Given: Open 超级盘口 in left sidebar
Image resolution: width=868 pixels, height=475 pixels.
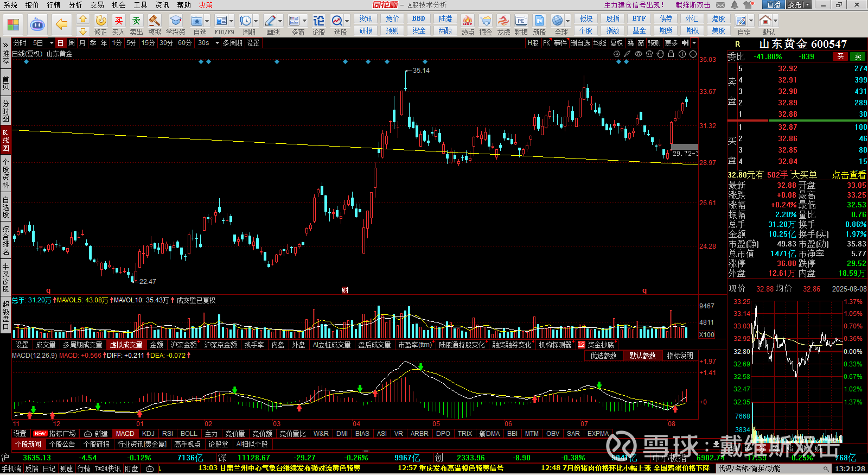Looking at the screenshot, I should point(5,315).
